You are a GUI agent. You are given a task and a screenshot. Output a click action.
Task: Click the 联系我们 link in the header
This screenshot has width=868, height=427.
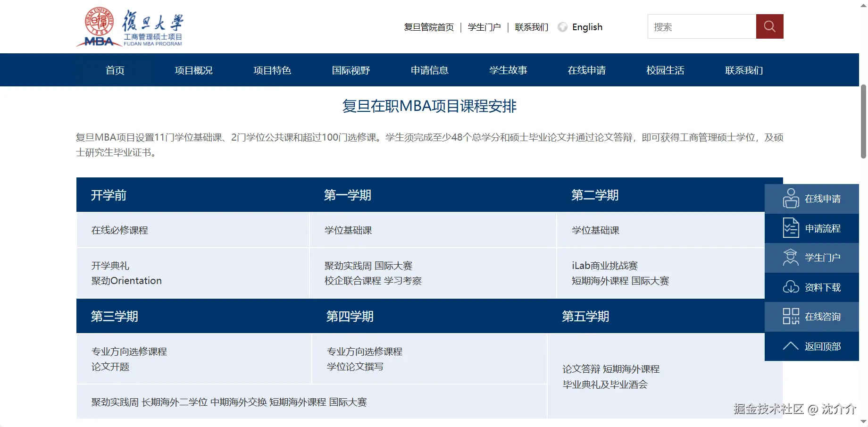coord(530,27)
